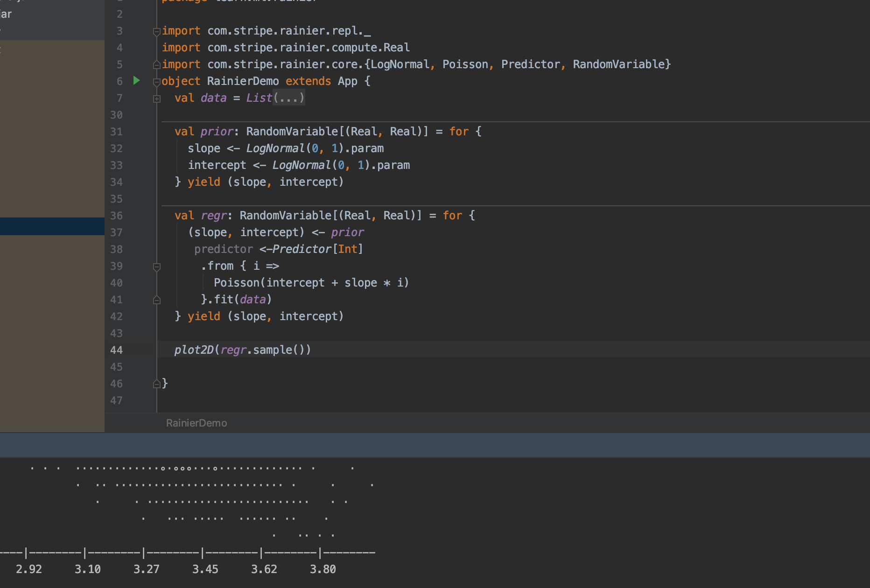Click line number 44 in the gutter
The height and width of the screenshot is (588, 870).
tap(117, 350)
